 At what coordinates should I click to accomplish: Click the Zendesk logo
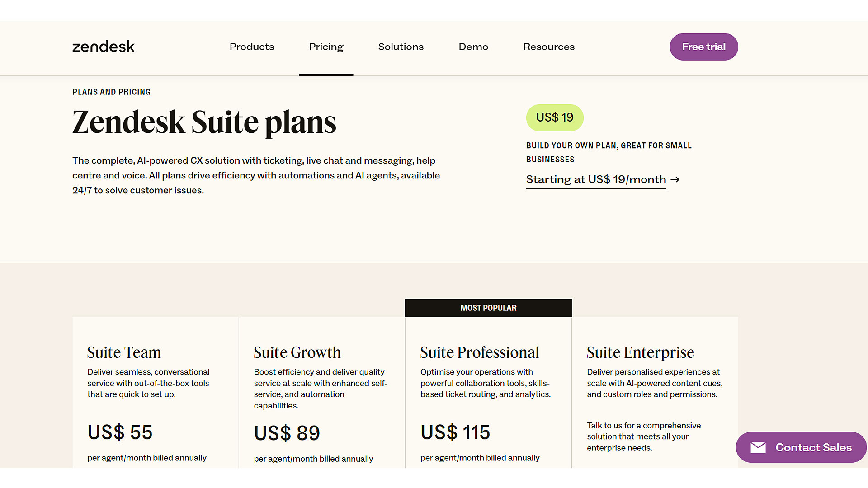104,47
